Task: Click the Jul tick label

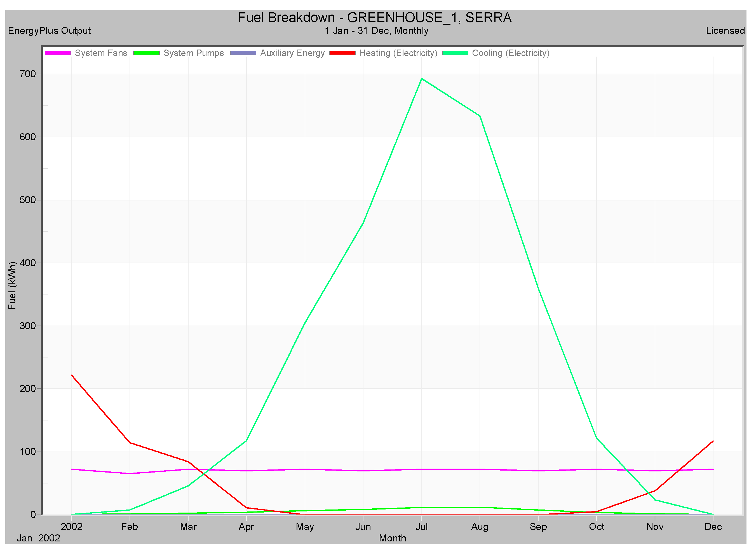Action: click(422, 527)
